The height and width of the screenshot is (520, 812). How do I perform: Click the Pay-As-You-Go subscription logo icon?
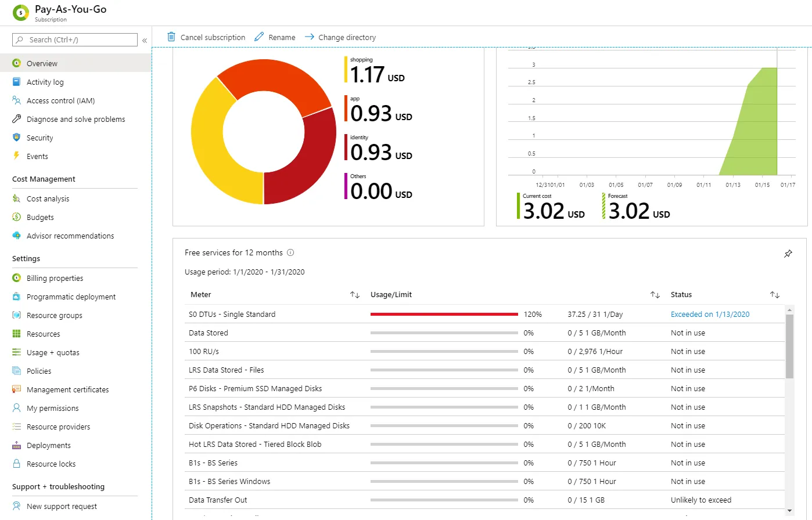21,13
